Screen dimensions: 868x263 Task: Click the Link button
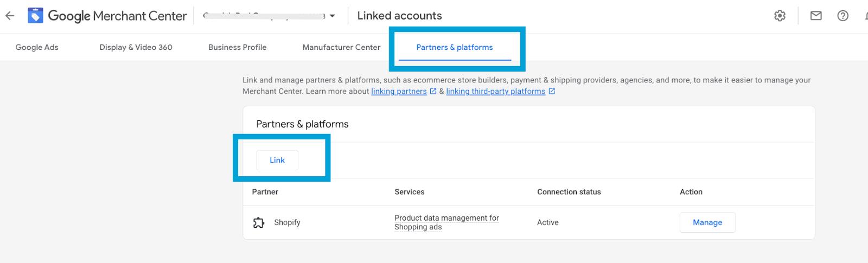tap(277, 160)
